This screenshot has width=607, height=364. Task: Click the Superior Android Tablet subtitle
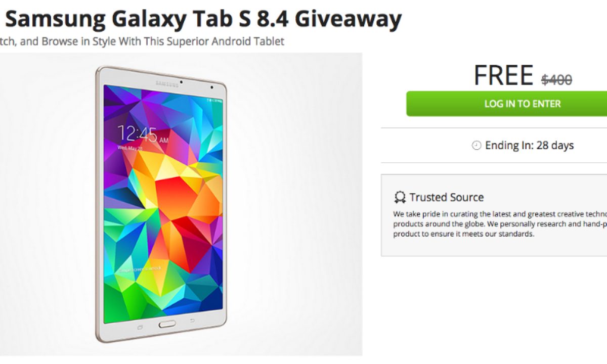[142, 41]
